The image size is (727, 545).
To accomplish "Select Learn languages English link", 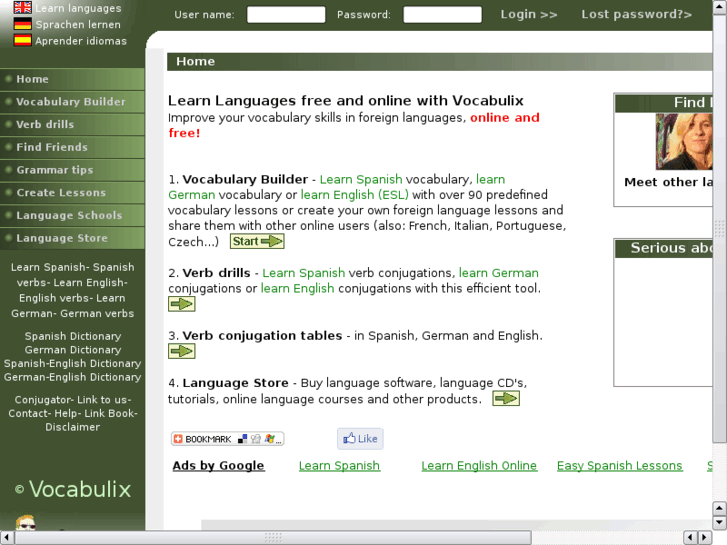I will pos(78,8).
